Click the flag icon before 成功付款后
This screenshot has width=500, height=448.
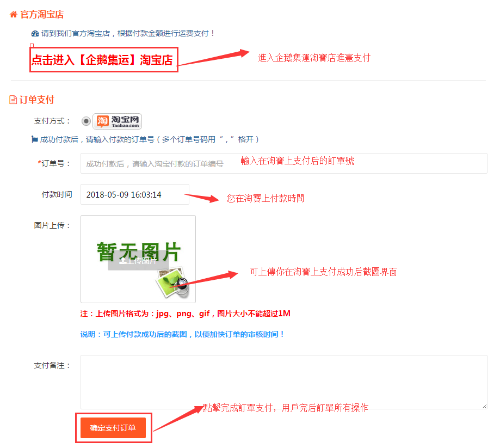click(x=34, y=139)
